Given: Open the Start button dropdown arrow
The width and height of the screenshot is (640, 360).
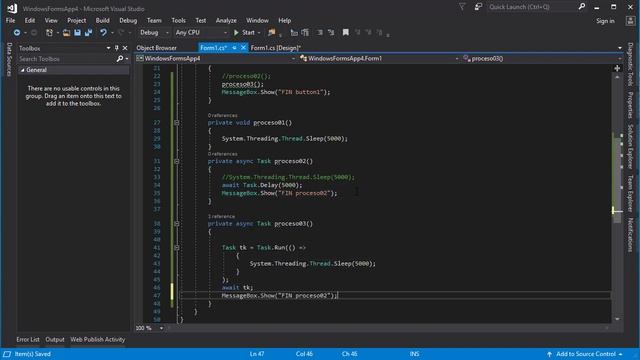Looking at the screenshot, I should (259, 33).
